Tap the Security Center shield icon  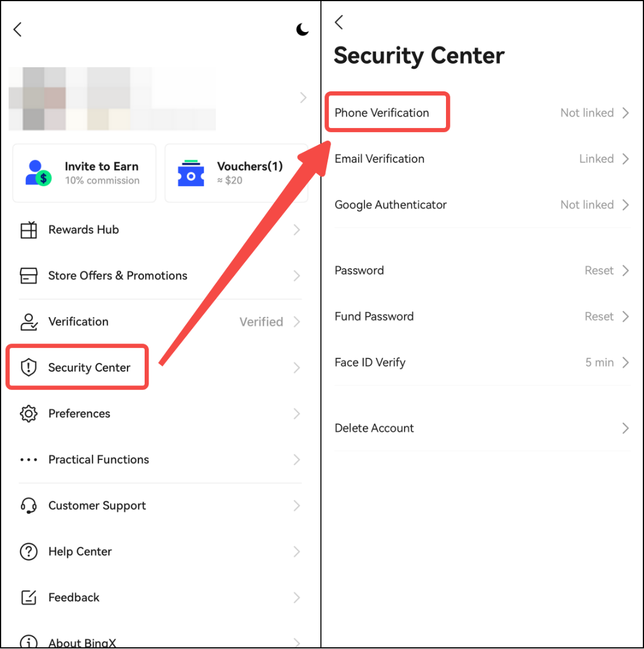click(x=29, y=368)
